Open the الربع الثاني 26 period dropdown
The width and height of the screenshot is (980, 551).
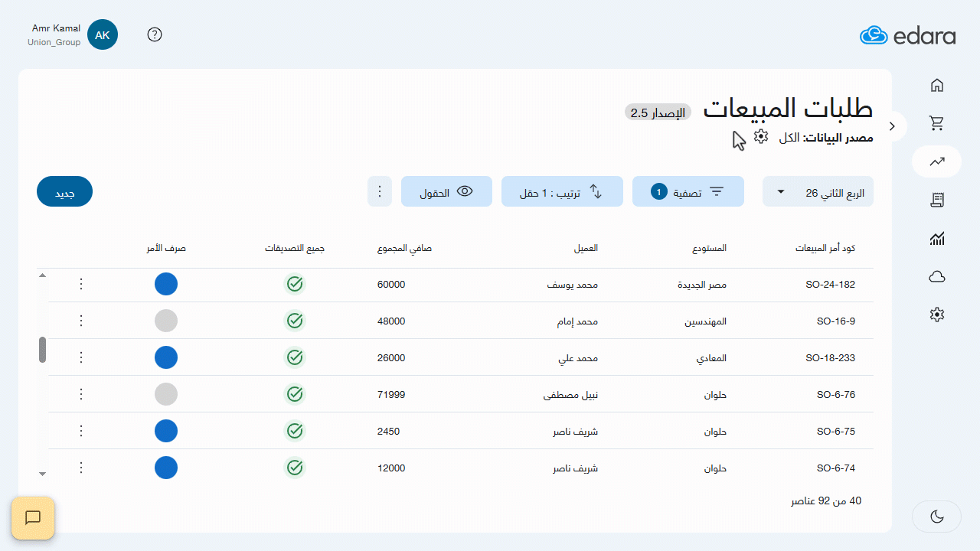[x=818, y=191]
